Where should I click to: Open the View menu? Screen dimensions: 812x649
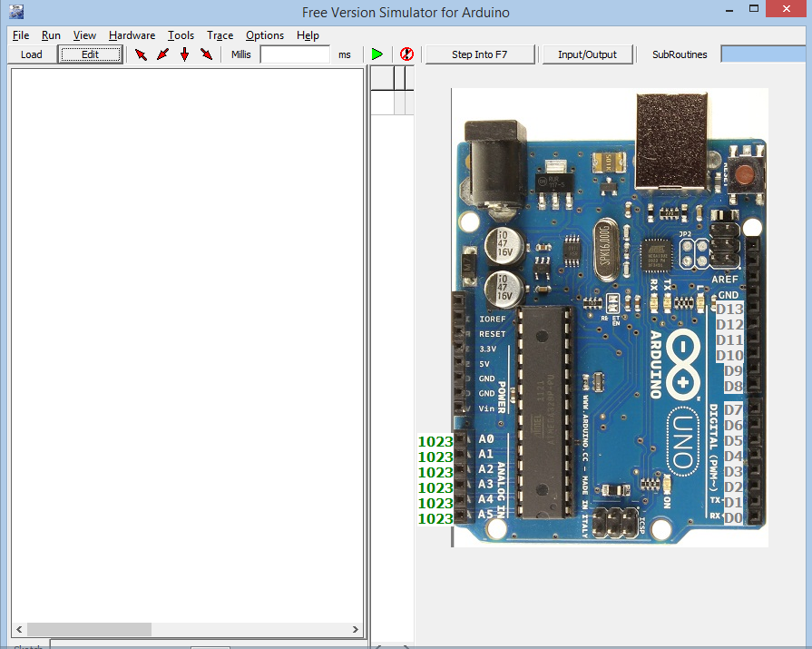(x=84, y=35)
